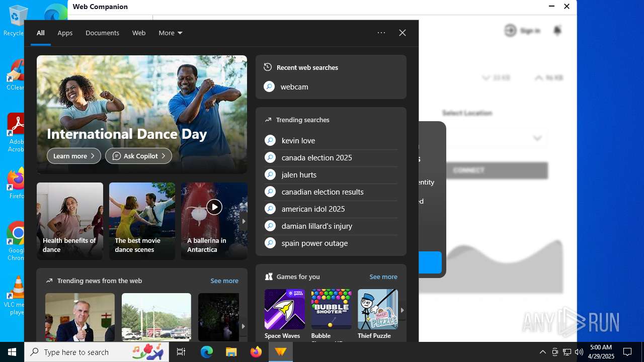Click Learn more on International Dance Day
The image size is (644, 362).
pyautogui.click(x=74, y=156)
